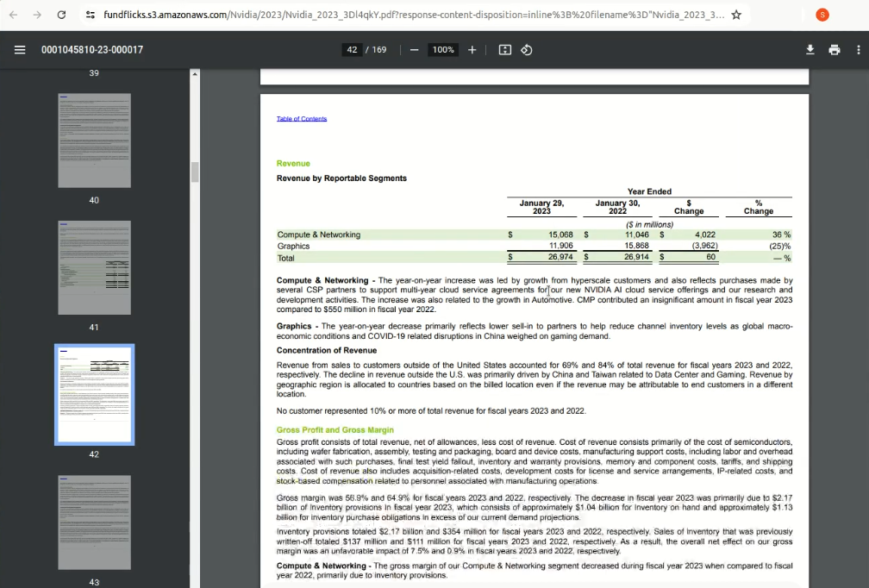Zoom out with the minus button

(x=414, y=50)
